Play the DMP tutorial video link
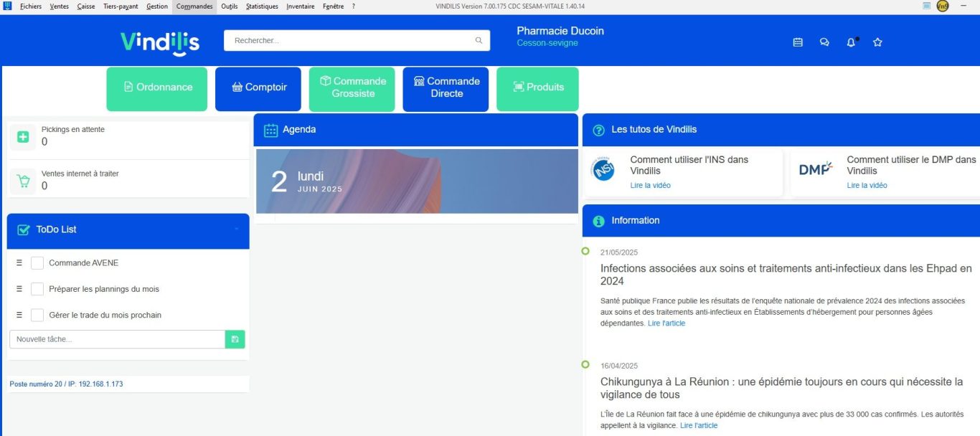980x436 pixels. click(x=867, y=185)
